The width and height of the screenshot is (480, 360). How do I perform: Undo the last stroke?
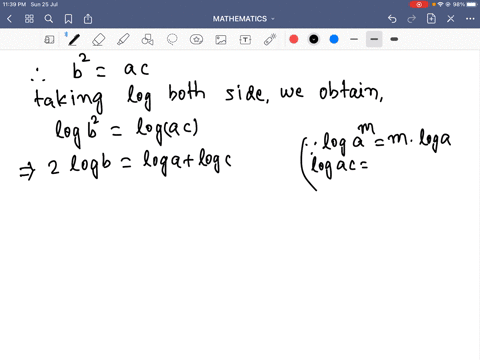[392, 19]
